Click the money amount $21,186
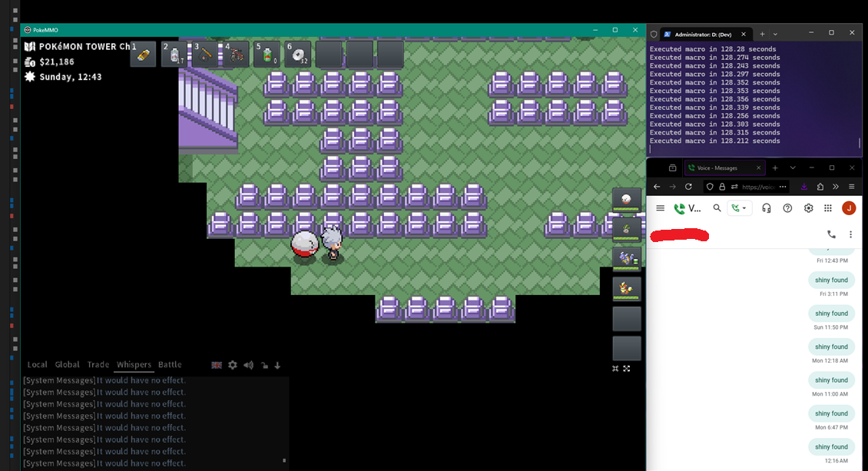This screenshot has height=471, width=868. (x=57, y=62)
